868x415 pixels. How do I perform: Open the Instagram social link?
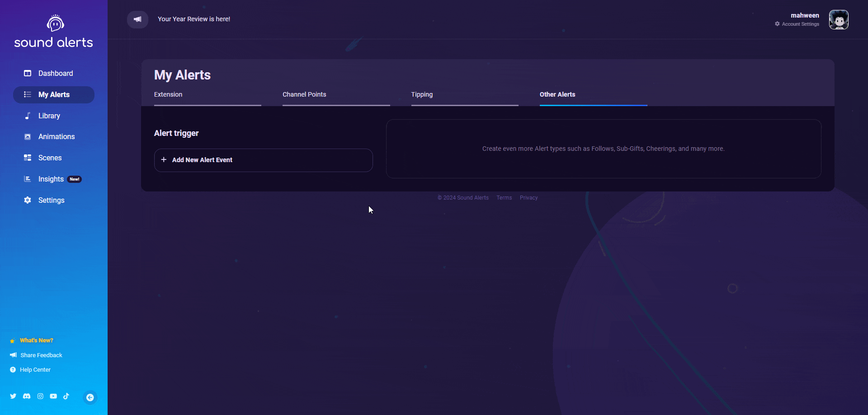click(40, 396)
